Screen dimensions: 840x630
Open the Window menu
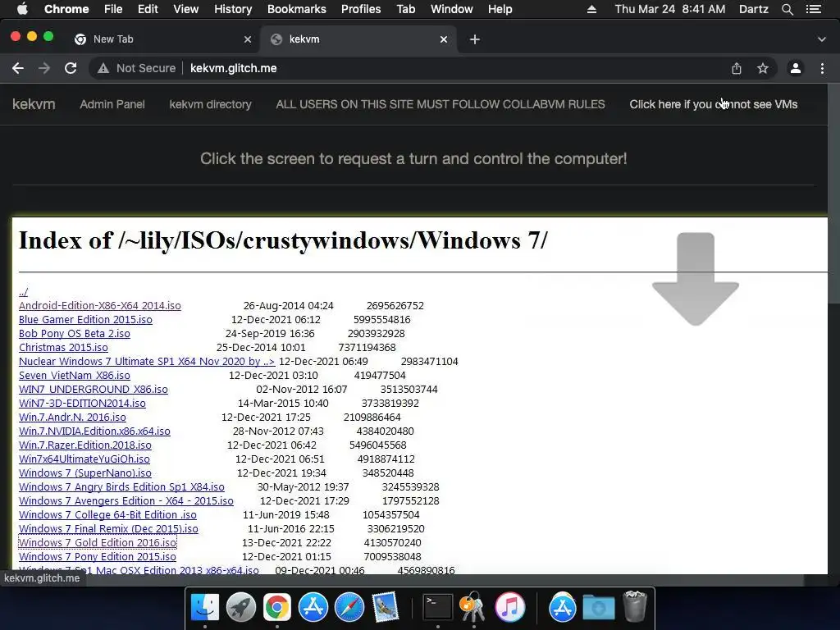coord(452,9)
